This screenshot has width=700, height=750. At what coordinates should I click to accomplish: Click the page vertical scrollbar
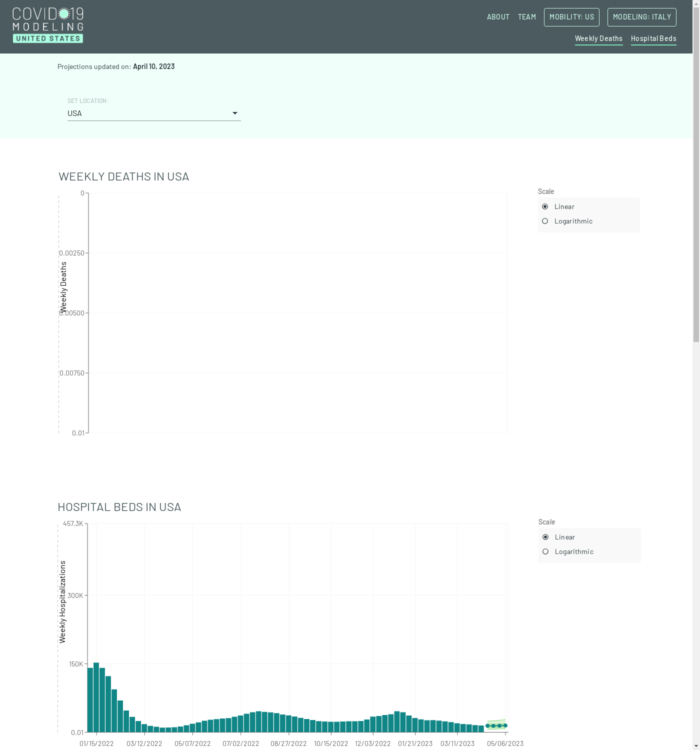(x=696, y=200)
